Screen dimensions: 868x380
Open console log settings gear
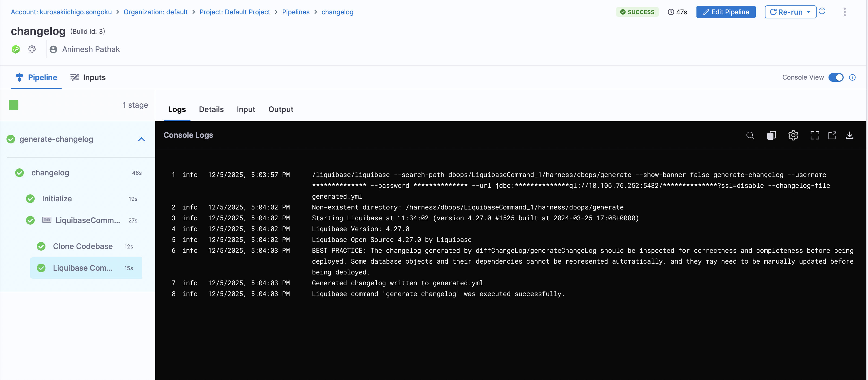point(793,135)
